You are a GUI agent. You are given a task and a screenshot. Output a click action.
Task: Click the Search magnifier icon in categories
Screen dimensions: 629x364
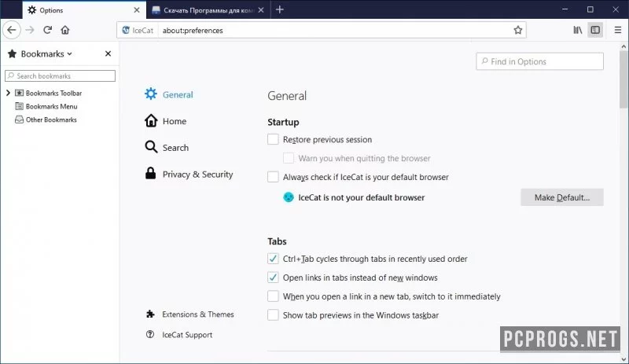[x=151, y=147]
